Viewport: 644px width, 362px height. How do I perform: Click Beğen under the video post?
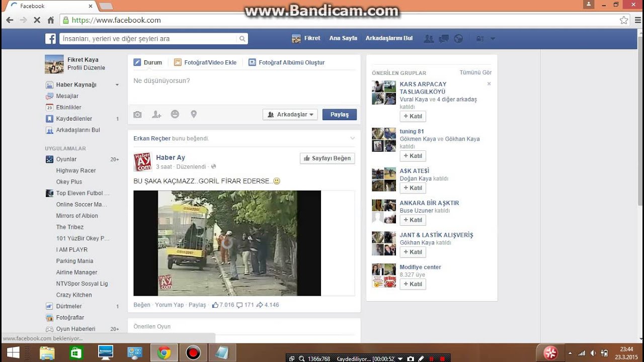pyautogui.click(x=142, y=305)
